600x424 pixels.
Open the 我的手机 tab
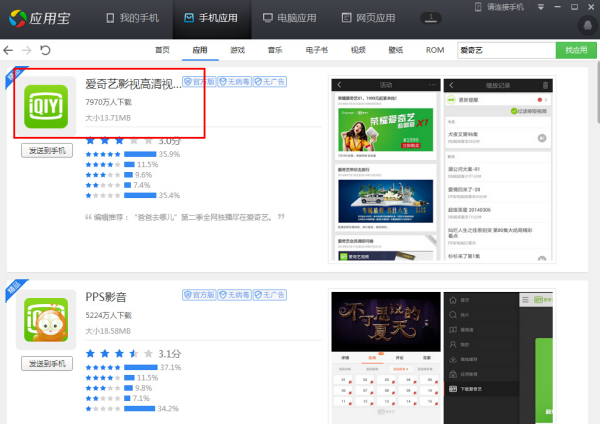[x=132, y=18]
